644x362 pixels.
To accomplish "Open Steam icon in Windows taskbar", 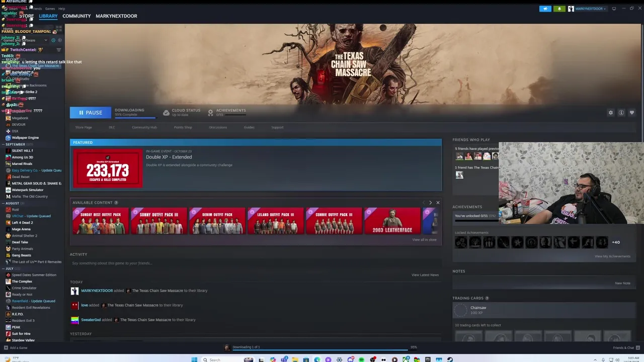I will pyautogui.click(x=450, y=359).
